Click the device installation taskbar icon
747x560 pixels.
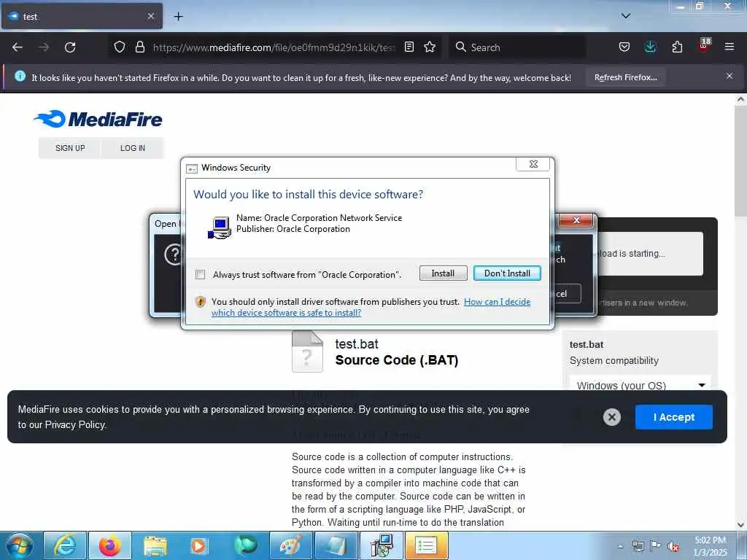[x=381, y=545]
